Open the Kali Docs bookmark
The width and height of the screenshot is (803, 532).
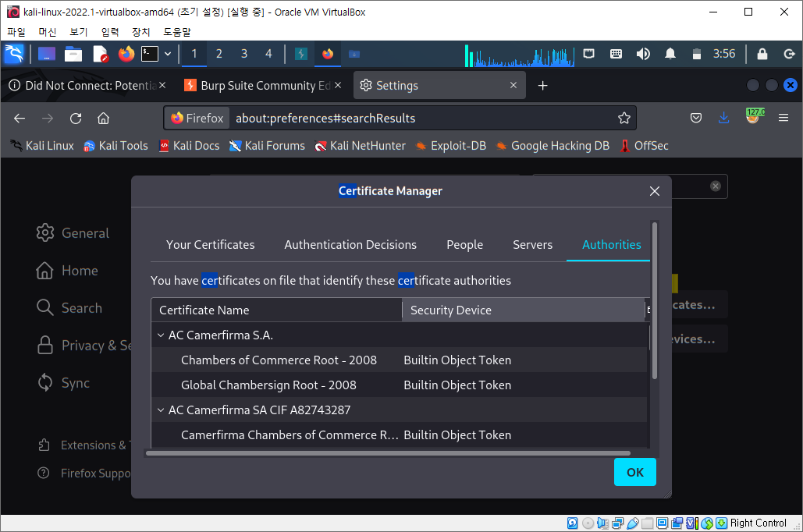[189, 146]
